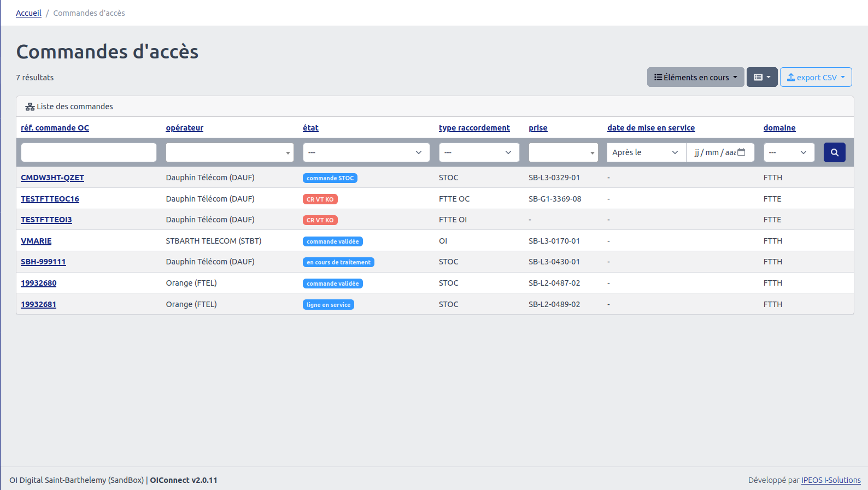Viewport: 868px width, 490px height.
Task: Open the calendar date picker icon
Action: [741, 152]
